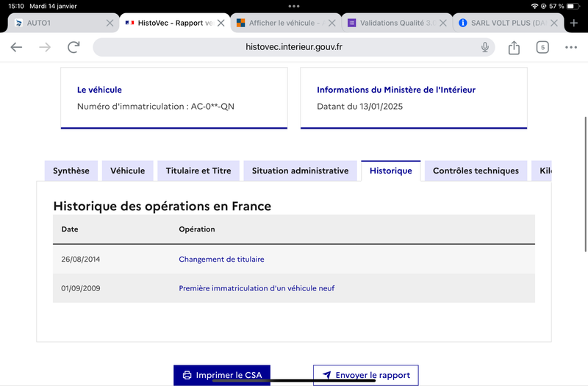Open the Titulaire et Titre tab
The image size is (588, 386).
tap(198, 171)
